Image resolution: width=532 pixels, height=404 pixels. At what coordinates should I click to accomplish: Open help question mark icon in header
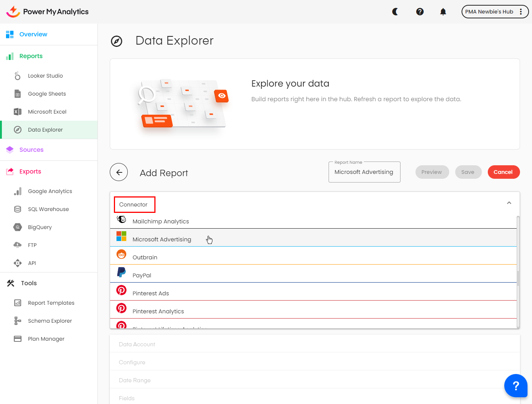pos(420,12)
